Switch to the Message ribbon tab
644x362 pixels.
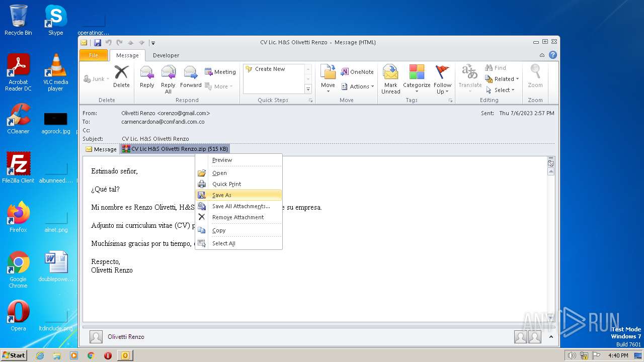coord(127,55)
